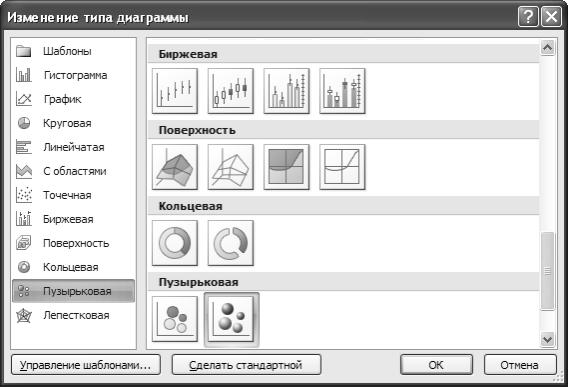Screen dimensions: 568x387
Task: Select the volume-open-high-low-close stock chart icon
Action: (342, 91)
